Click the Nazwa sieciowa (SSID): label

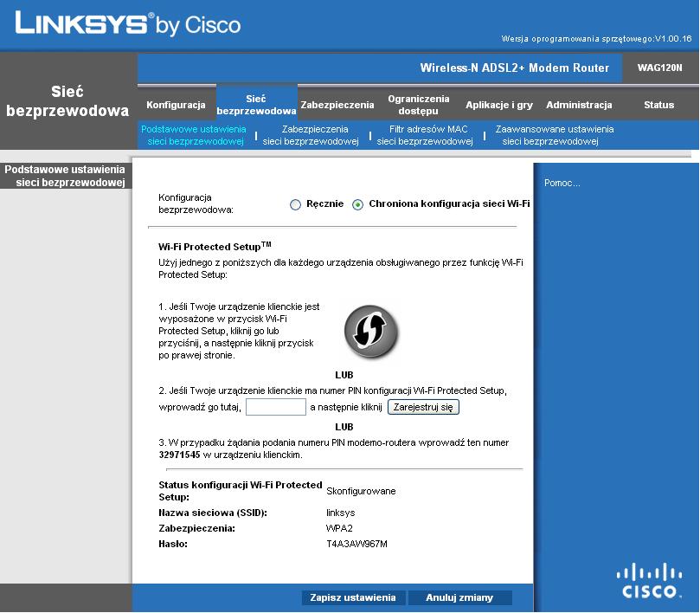click(x=213, y=513)
